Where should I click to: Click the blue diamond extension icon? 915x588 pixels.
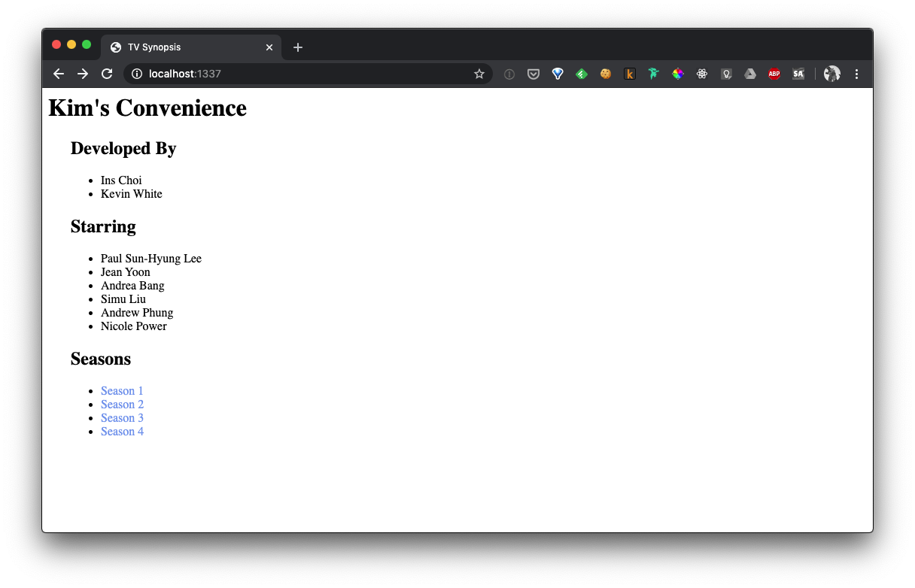click(x=558, y=74)
